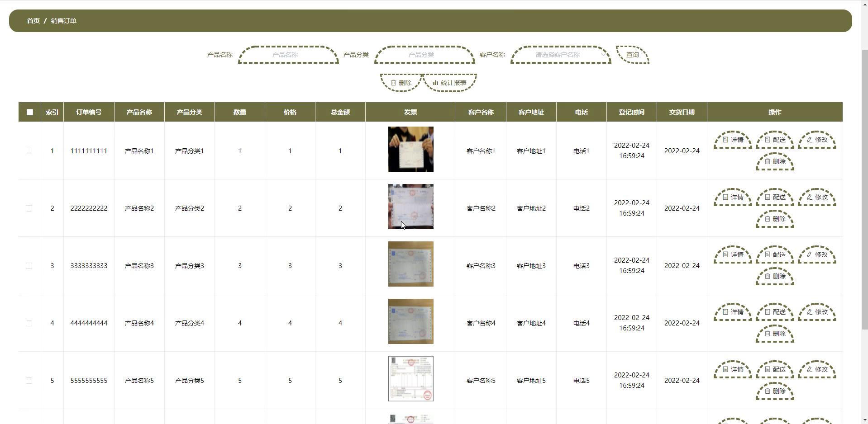
Task: Click order number 1111111111
Action: 89,151
